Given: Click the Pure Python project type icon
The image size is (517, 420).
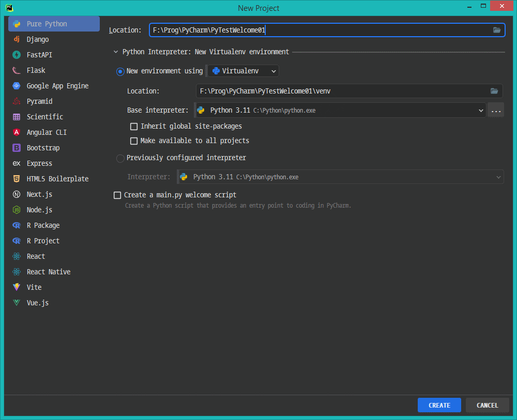Looking at the screenshot, I should (17, 24).
